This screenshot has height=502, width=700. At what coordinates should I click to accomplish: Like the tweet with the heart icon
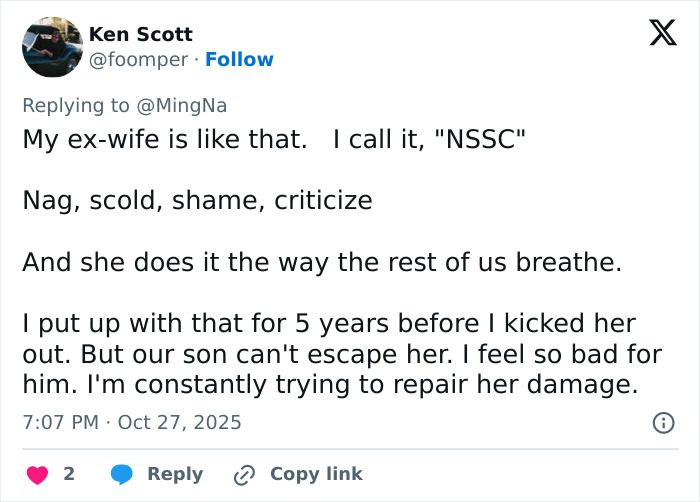click(x=36, y=474)
